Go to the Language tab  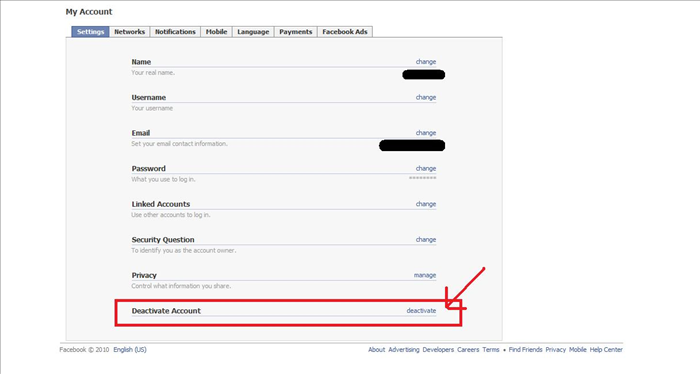(253, 32)
